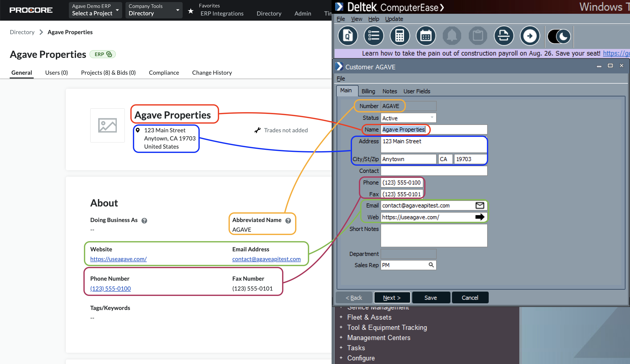Open Projects (8) & Bids (0) tab
Screen dimensions: 630x364
click(108, 73)
